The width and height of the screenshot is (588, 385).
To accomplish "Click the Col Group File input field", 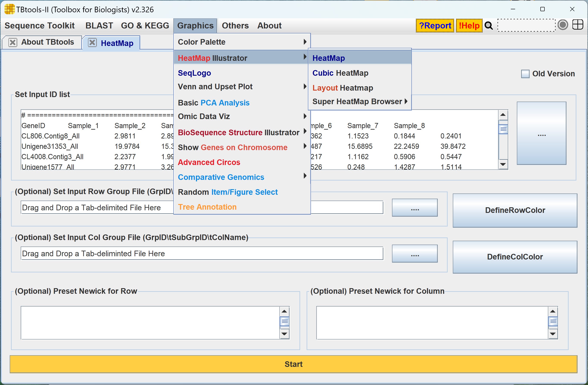I will (202, 253).
